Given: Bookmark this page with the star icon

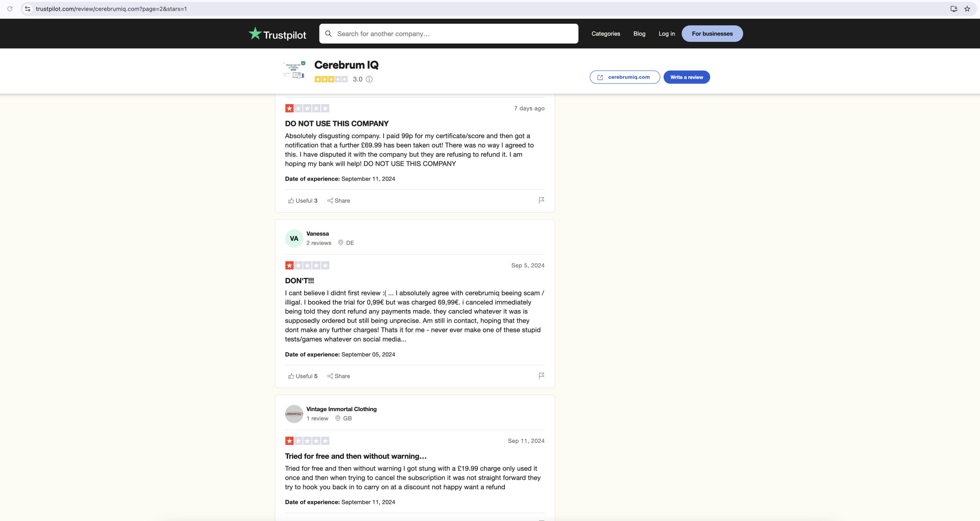Looking at the screenshot, I should point(967,9).
